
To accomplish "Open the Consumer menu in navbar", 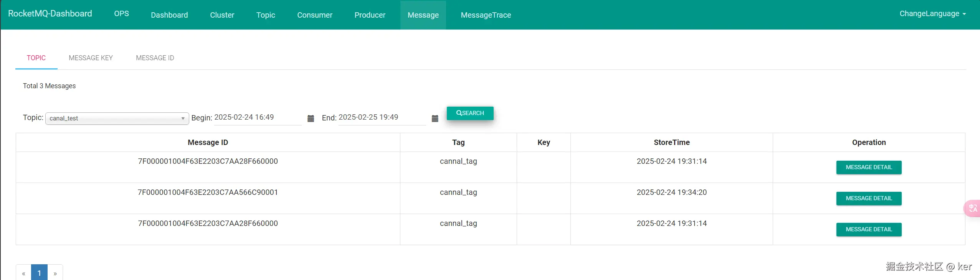I will click(x=314, y=15).
